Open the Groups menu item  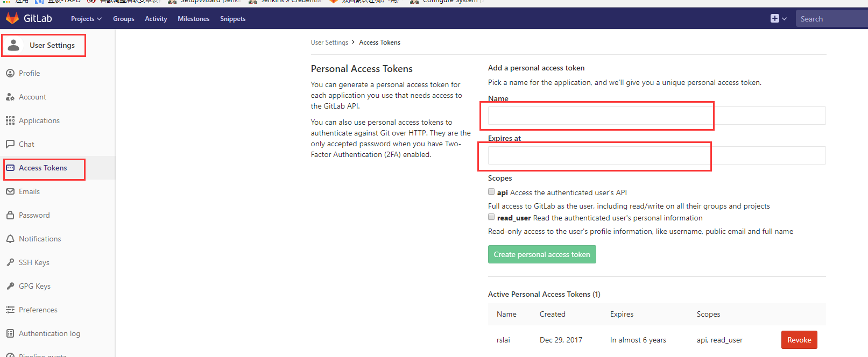point(124,19)
